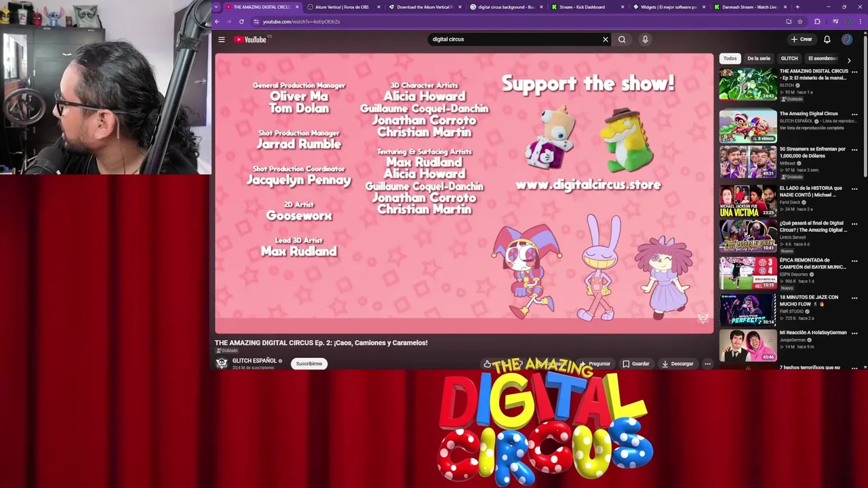Open the UNA VICTIMA Michael Jackson thumbnail
Screen dimensions: 868x488
(x=748, y=201)
